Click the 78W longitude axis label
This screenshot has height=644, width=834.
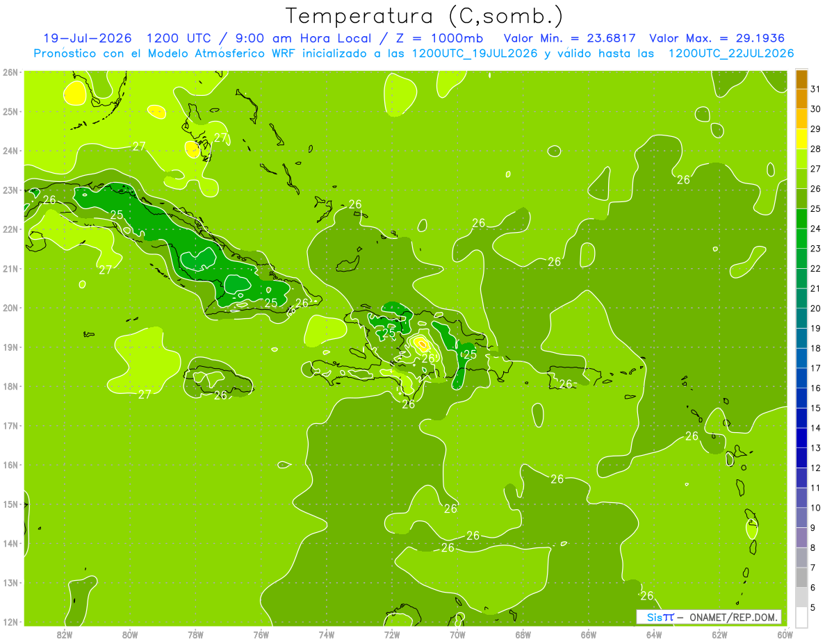click(x=195, y=634)
